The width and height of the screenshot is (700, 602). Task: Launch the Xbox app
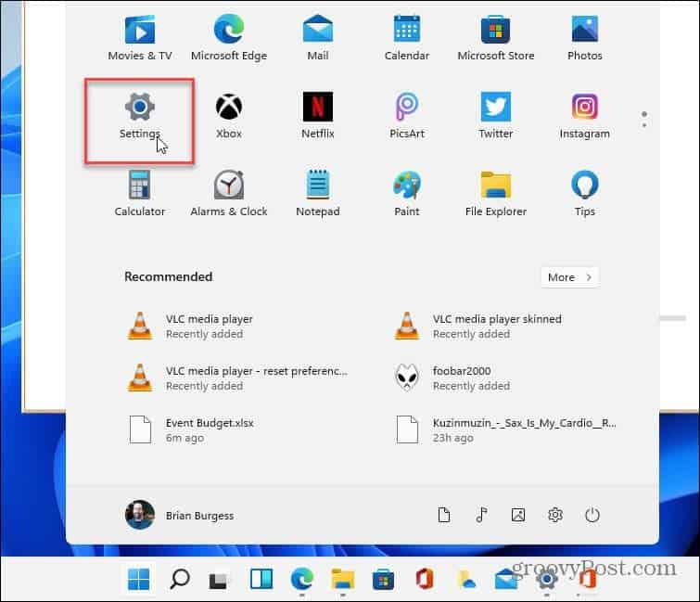229,115
